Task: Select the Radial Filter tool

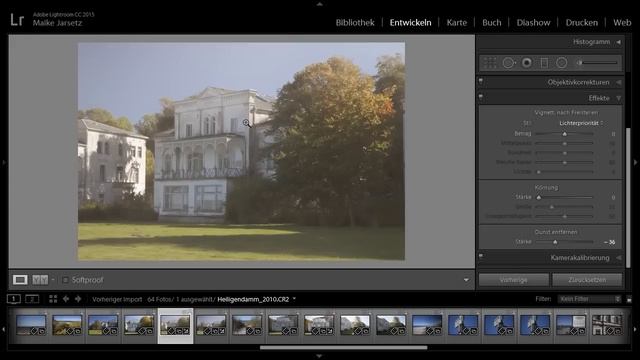Action: pos(562,63)
